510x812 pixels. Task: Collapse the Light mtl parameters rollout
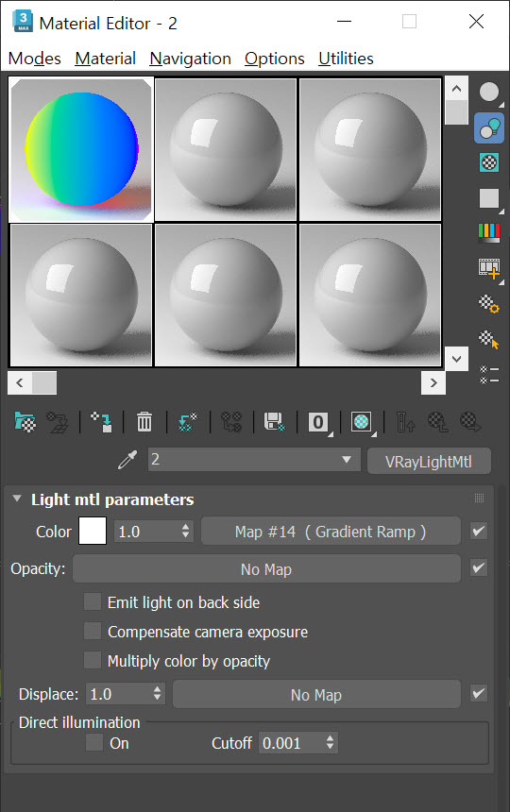(x=17, y=499)
